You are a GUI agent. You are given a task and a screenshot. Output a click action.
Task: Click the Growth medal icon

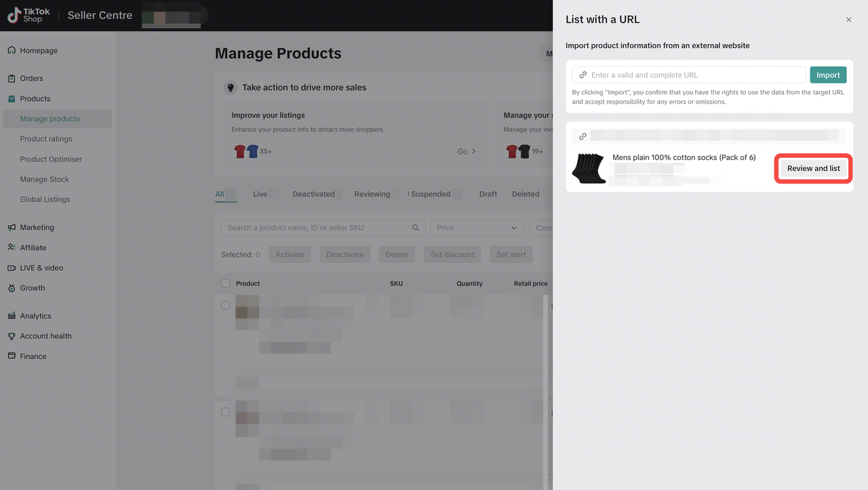pos(12,288)
